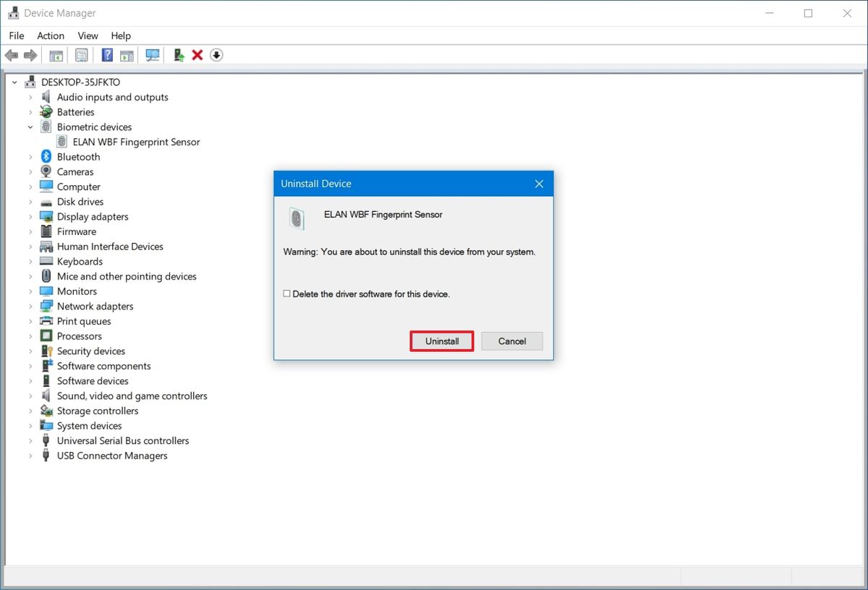Click the Disable device toolbar icon
Screen dimensions: 868x590
216,55
